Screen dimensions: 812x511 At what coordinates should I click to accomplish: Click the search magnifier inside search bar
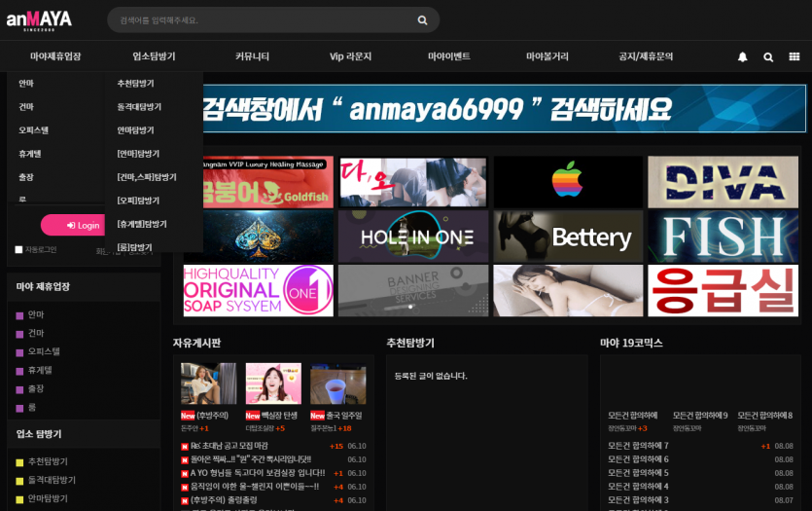pyautogui.click(x=423, y=20)
